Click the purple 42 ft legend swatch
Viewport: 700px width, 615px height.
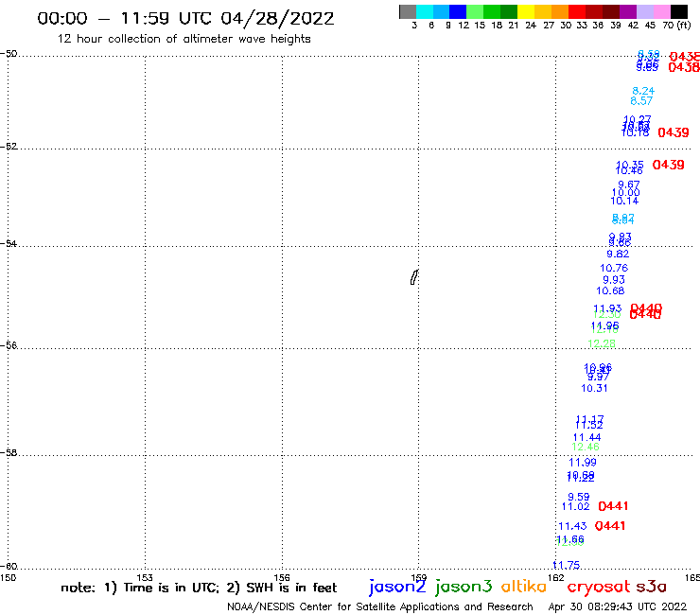click(x=628, y=12)
